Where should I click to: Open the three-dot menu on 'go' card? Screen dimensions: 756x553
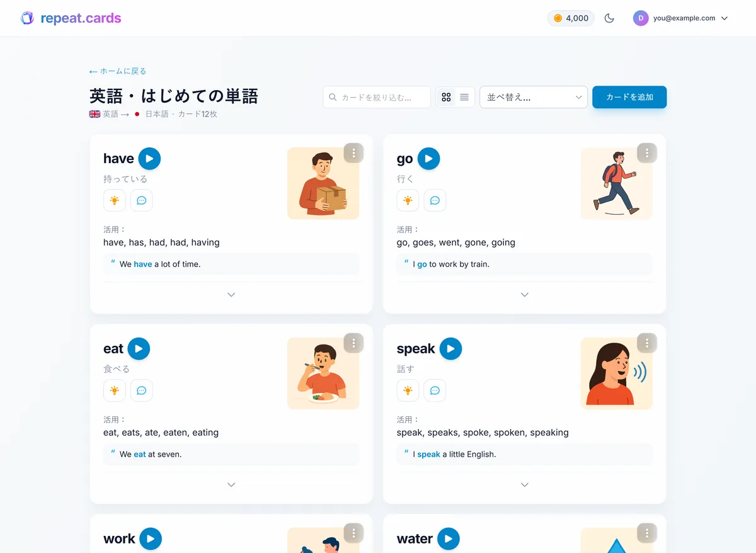tap(647, 153)
